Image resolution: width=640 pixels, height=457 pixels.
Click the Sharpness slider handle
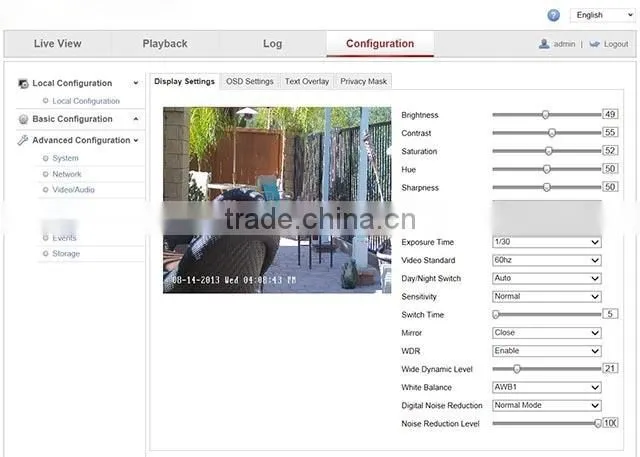(x=547, y=187)
